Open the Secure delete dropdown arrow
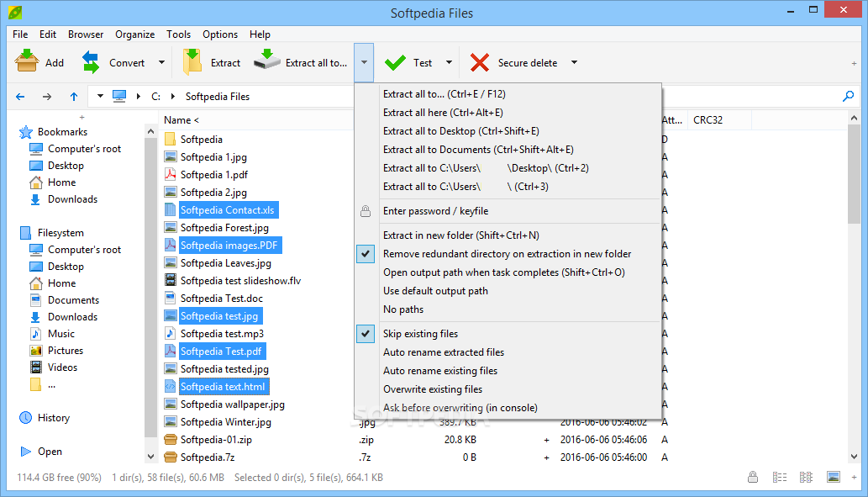Image resolution: width=868 pixels, height=497 pixels. (574, 62)
